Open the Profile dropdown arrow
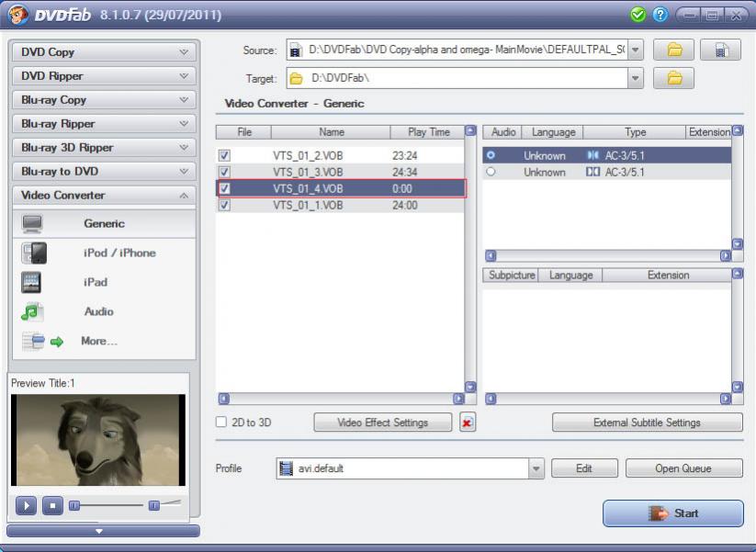The width and height of the screenshot is (756, 552). click(x=536, y=468)
